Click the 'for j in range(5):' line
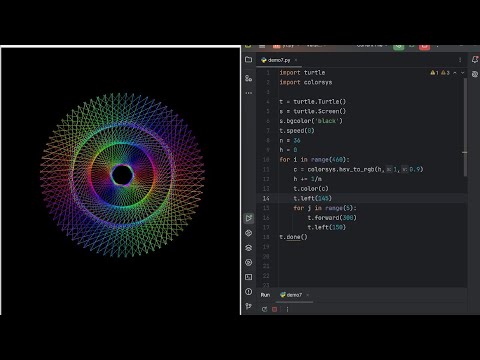The width and height of the screenshot is (480, 360). pyautogui.click(x=325, y=208)
